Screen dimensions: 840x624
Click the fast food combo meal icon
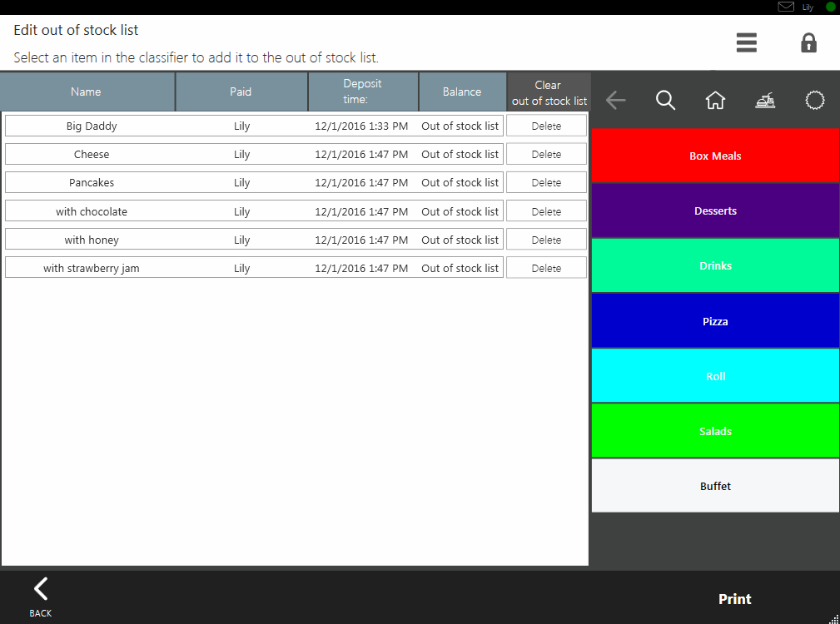(765, 101)
